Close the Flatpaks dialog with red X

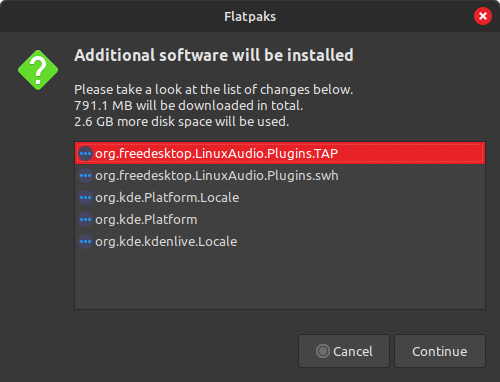click(483, 16)
